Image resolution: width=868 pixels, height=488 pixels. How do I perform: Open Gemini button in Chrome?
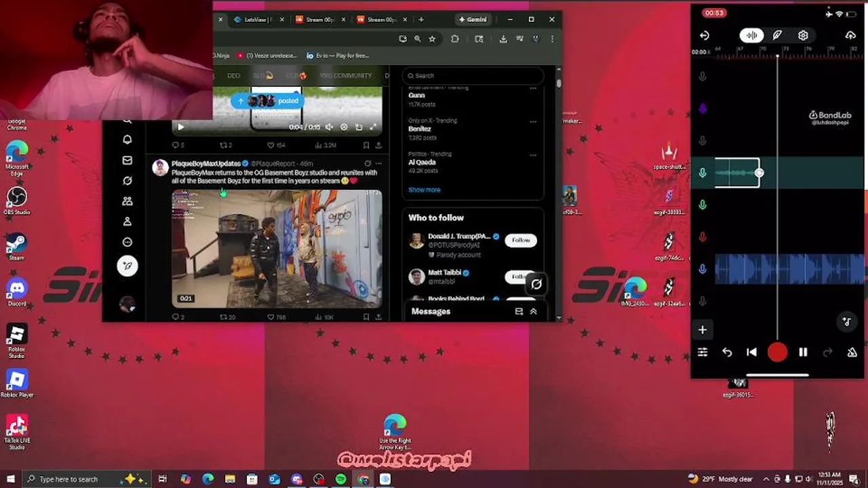tap(473, 20)
